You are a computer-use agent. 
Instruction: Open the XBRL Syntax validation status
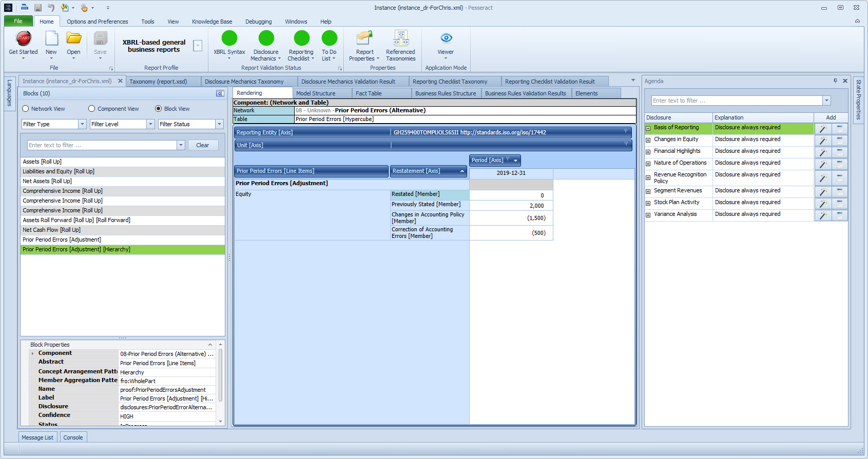click(x=229, y=39)
